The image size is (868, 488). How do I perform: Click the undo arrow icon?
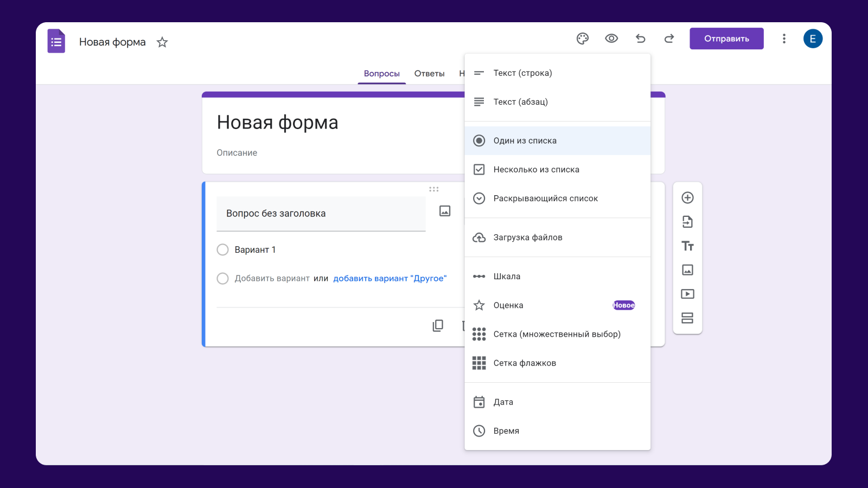point(640,38)
